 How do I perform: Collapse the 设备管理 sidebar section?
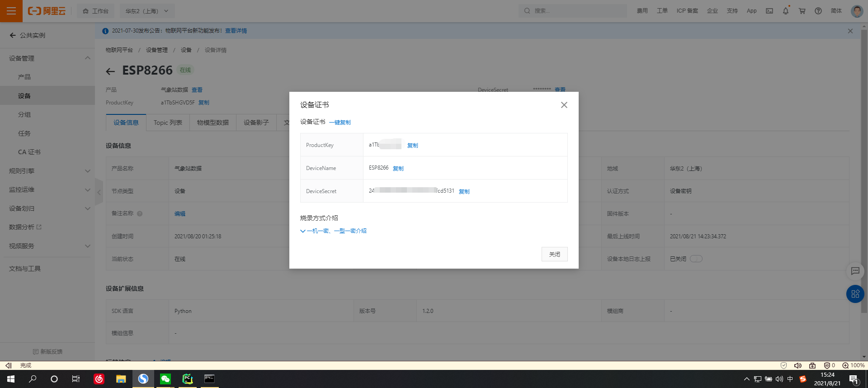(47, 58)
